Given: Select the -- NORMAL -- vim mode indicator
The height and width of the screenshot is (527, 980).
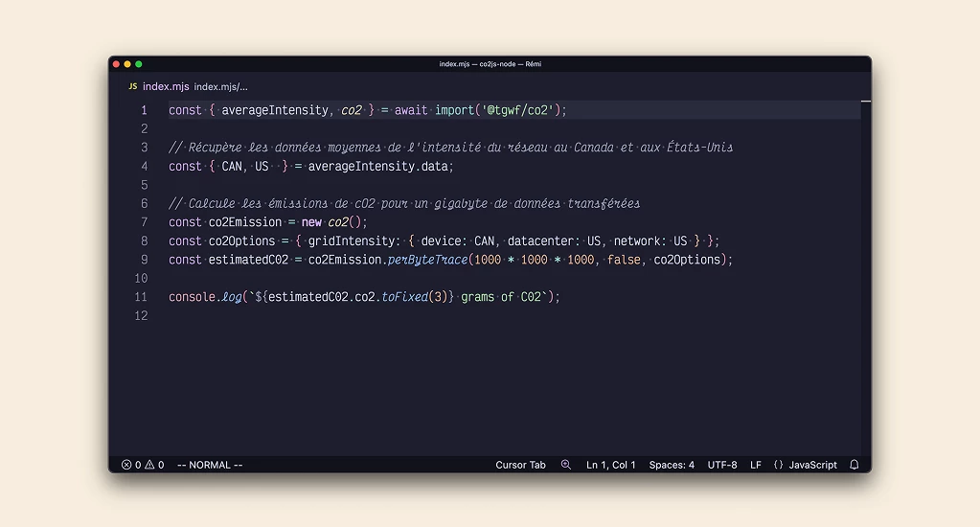Looking at the screenshot, I should point(210,465).
